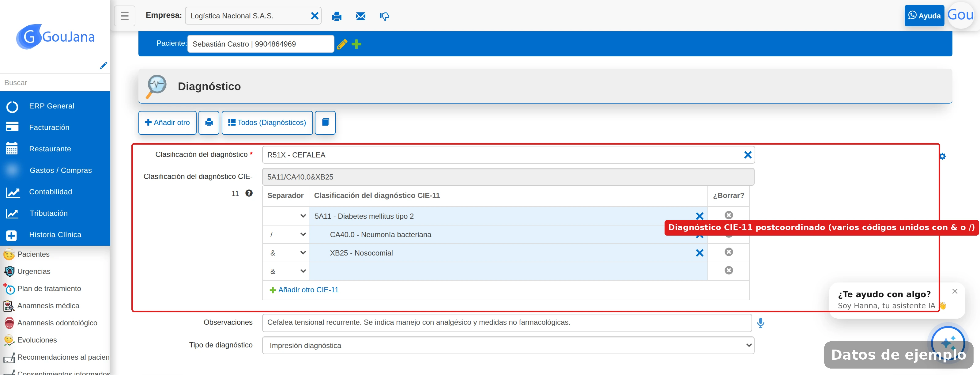Clear 5A11 Diabetes mellitus tipo 2
This screenshot has width=980, height=375.
click(699, 216)
